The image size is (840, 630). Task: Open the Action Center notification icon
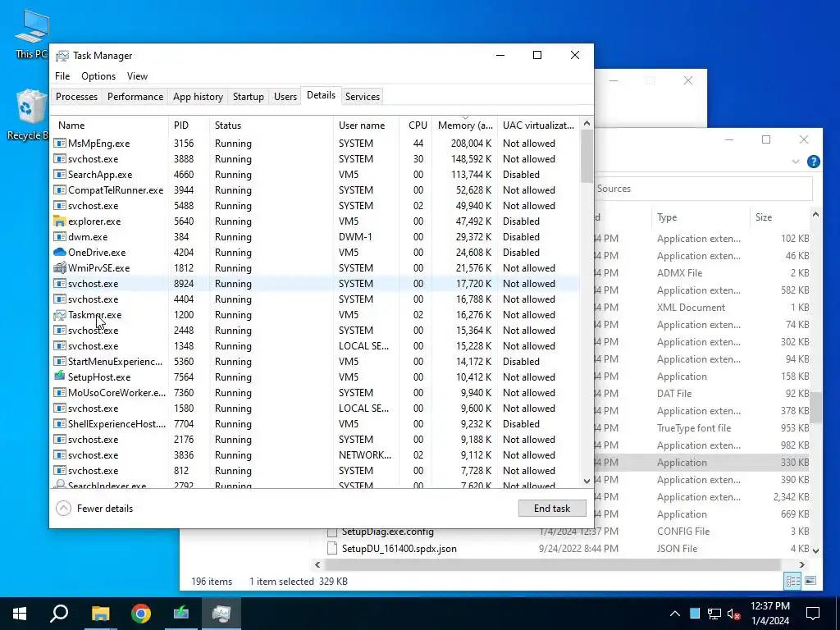point(813,614)
